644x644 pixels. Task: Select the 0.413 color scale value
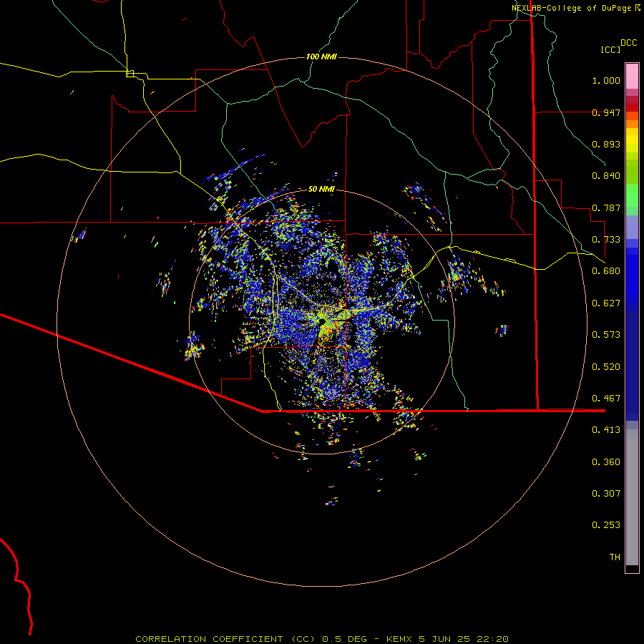[x=606, y=430]
